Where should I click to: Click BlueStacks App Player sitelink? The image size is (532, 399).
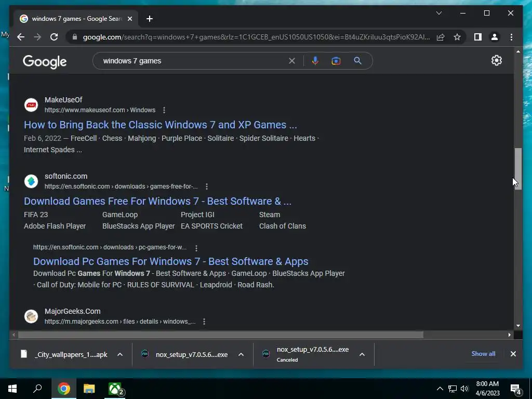click(138, 226)
